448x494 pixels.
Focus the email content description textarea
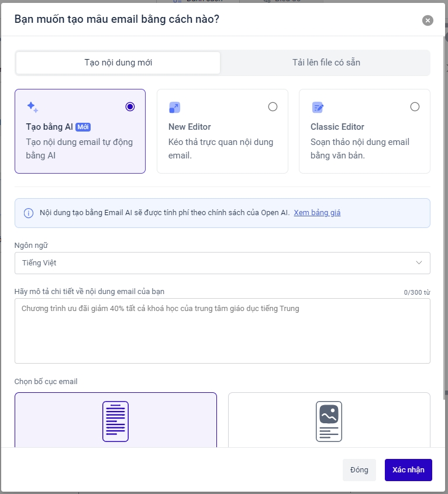222,330
